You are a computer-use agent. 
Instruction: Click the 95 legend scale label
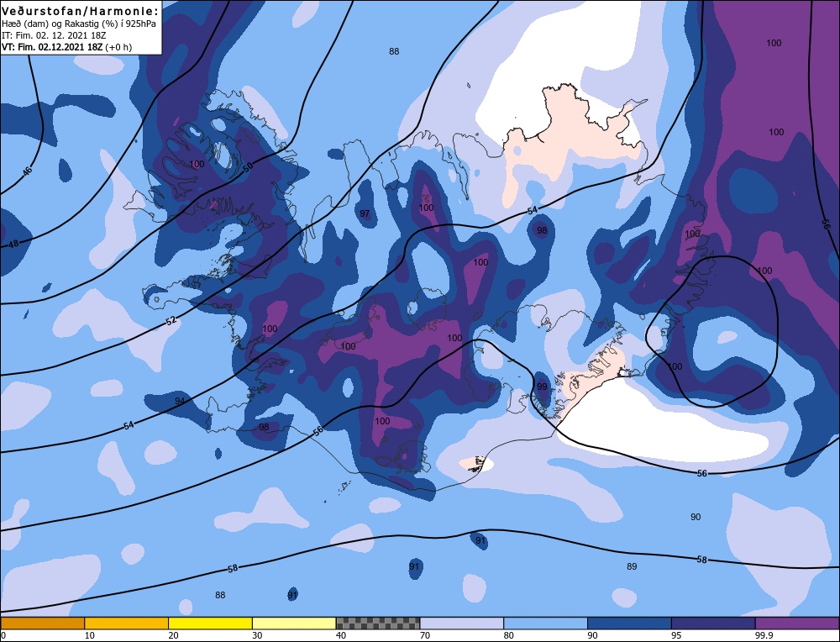click(676, 635)
